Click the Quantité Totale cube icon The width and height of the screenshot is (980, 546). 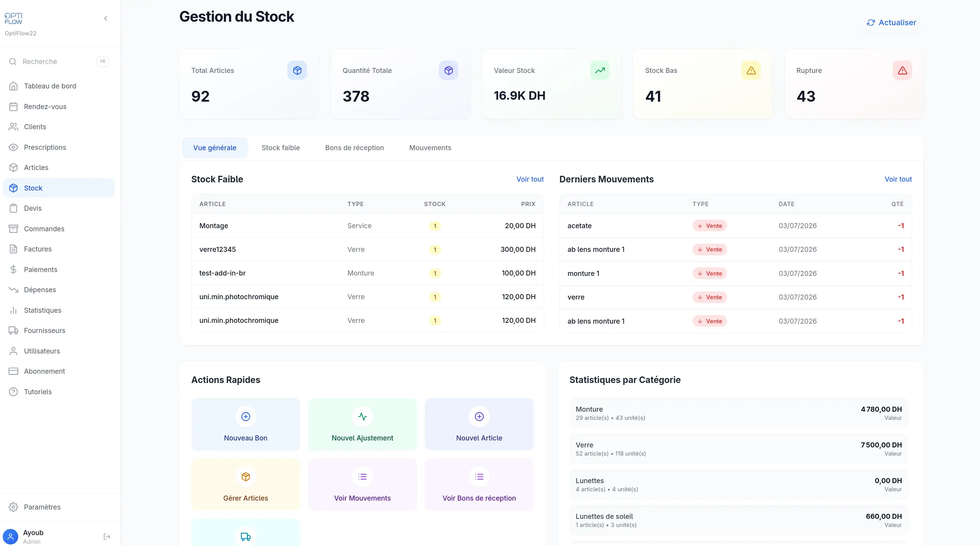click(x=448, y=70)
